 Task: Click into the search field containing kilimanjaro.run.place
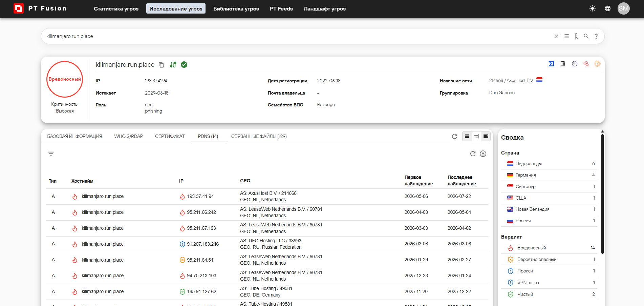[298, 36]
